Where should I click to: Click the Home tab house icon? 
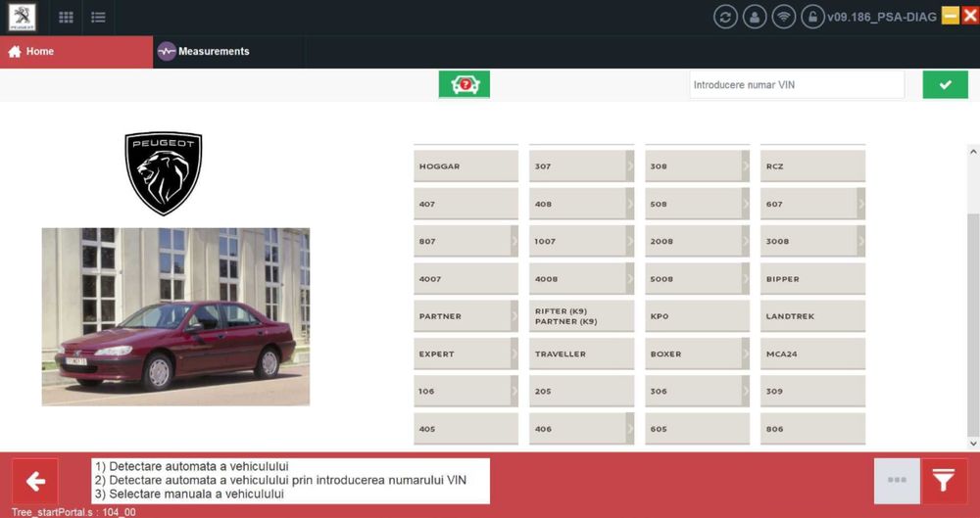[x=15, y=52]
